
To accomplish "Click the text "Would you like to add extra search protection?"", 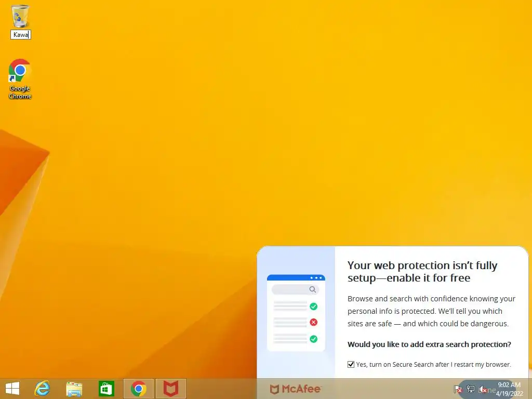I will click(x=429, y=344).
